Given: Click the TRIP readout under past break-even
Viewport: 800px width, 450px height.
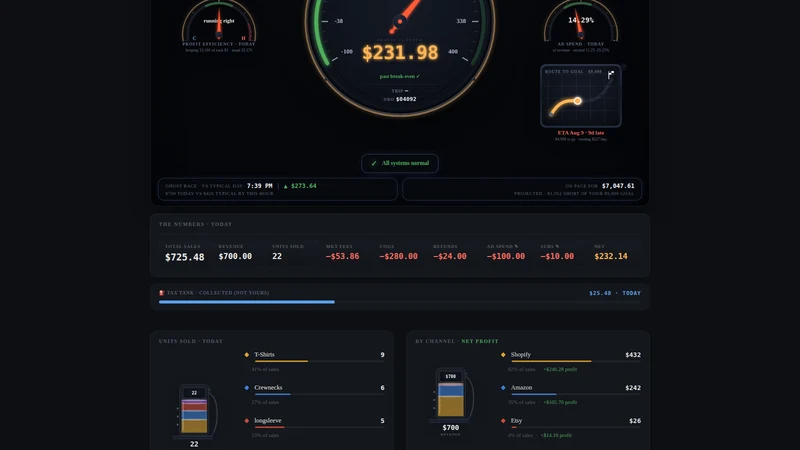Looking at the screenshot, I should [399, 91].
